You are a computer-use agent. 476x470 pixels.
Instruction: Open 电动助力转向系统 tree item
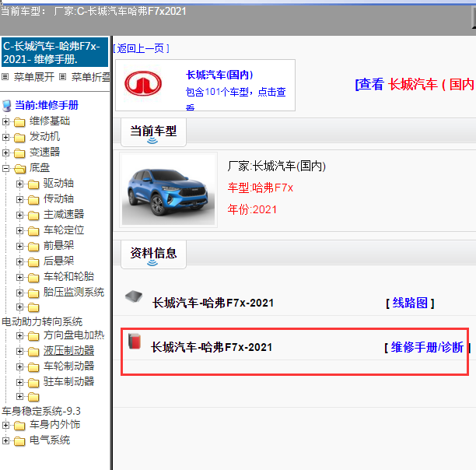(42, 321)
